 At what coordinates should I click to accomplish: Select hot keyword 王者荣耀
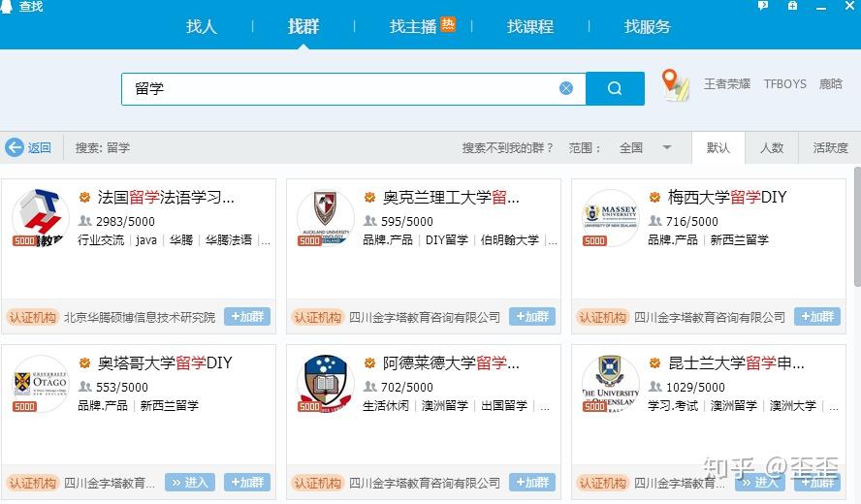pos(727,84)
